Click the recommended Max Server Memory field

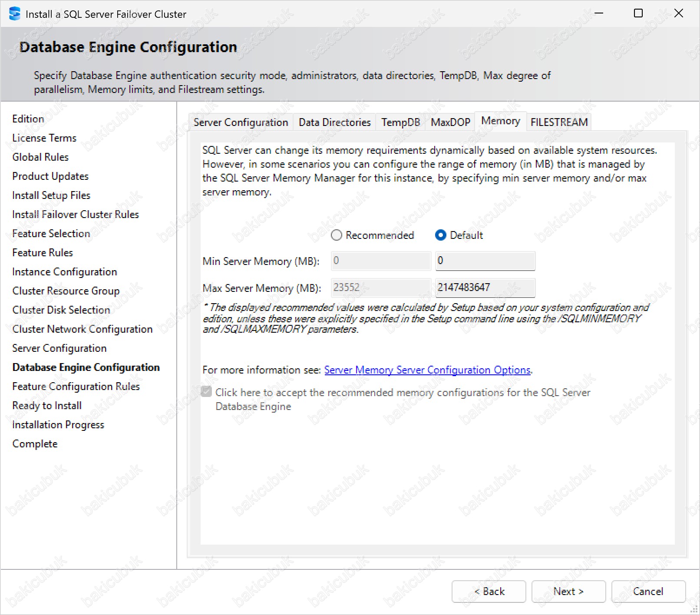coord(380,288)
